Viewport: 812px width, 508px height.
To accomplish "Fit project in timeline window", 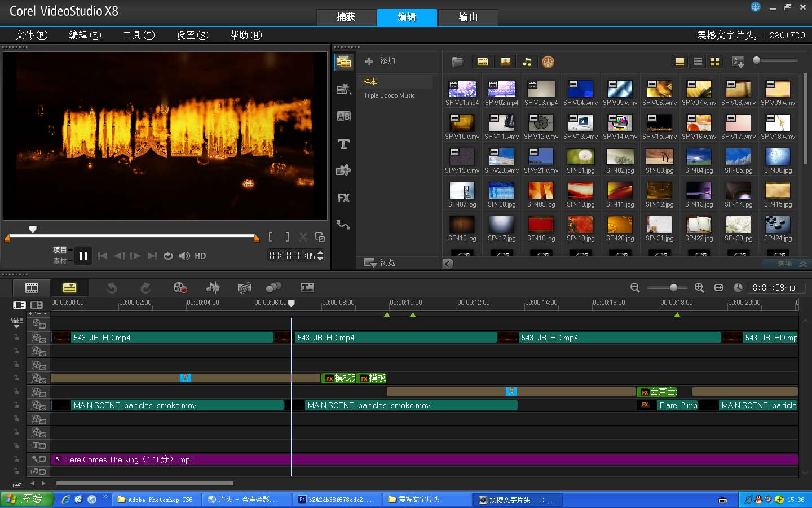I will click(718, 288).
